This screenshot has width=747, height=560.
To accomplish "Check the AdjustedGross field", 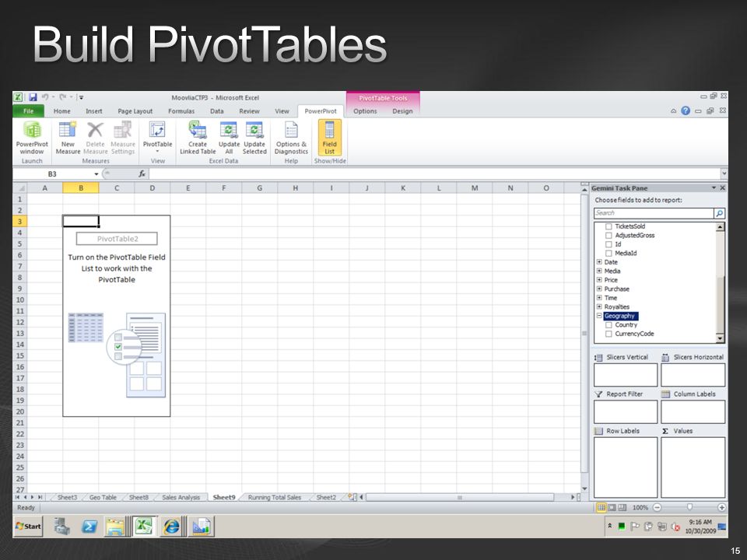I will (x=608, y=235).
